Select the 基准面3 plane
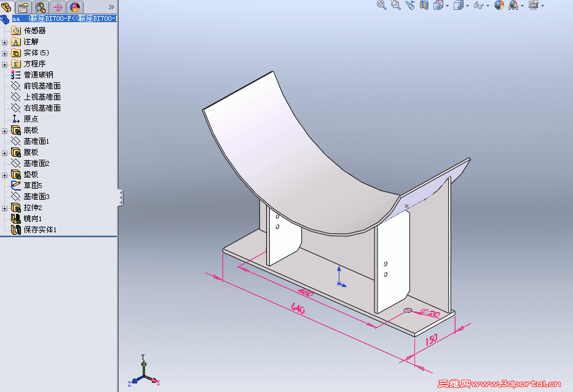Image resolution: width=573 pixels, height=392 pixels. (x=36, y=197)
